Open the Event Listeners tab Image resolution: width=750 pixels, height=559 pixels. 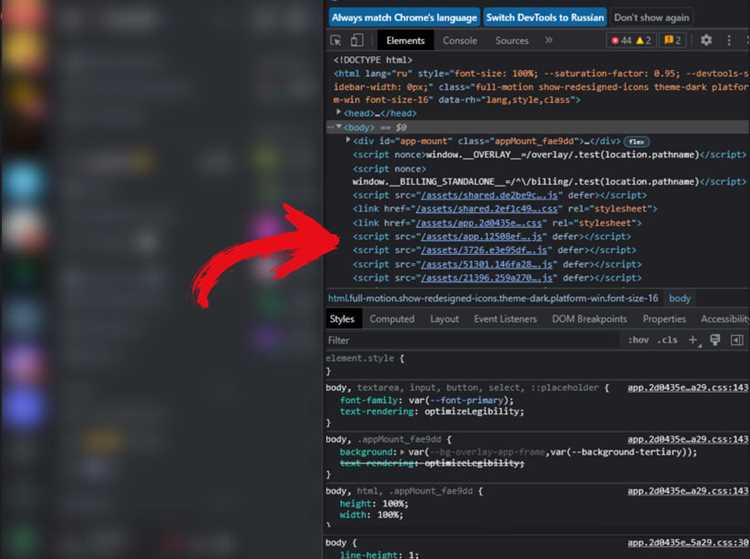[x=505, y=319]
